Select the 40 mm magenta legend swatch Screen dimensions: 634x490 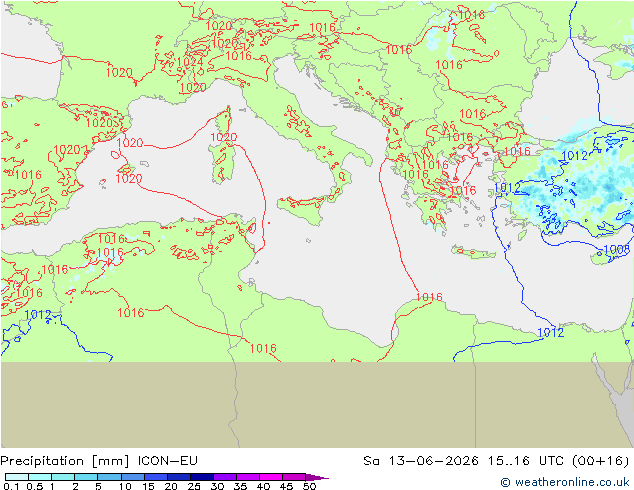click(x=271, y=477)
